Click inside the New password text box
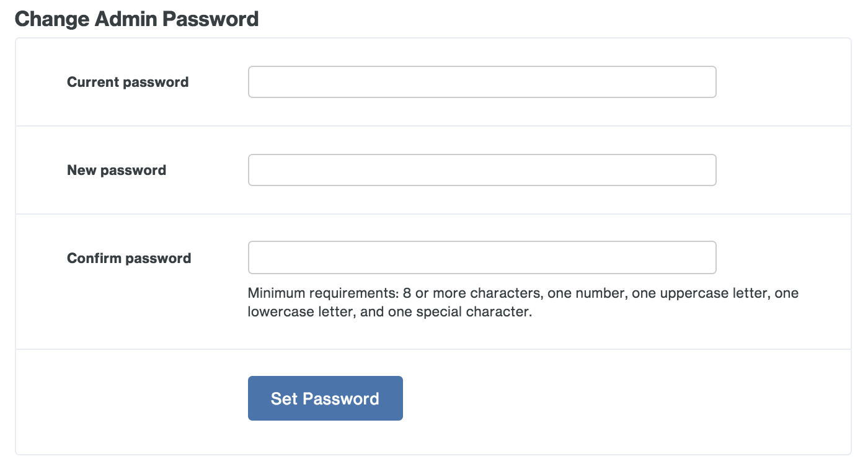The height and width of the screenshot is (469, 868). click(x=482, y=169)
